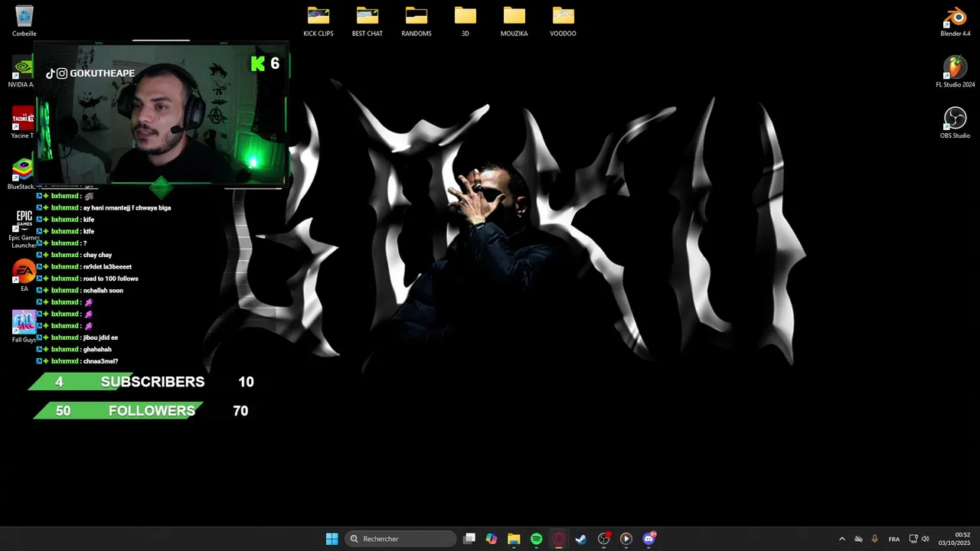Viewport: 980px width, 551px height.
Task: Switch to Opera GX in the taskbar
Action: pos(559,539)
